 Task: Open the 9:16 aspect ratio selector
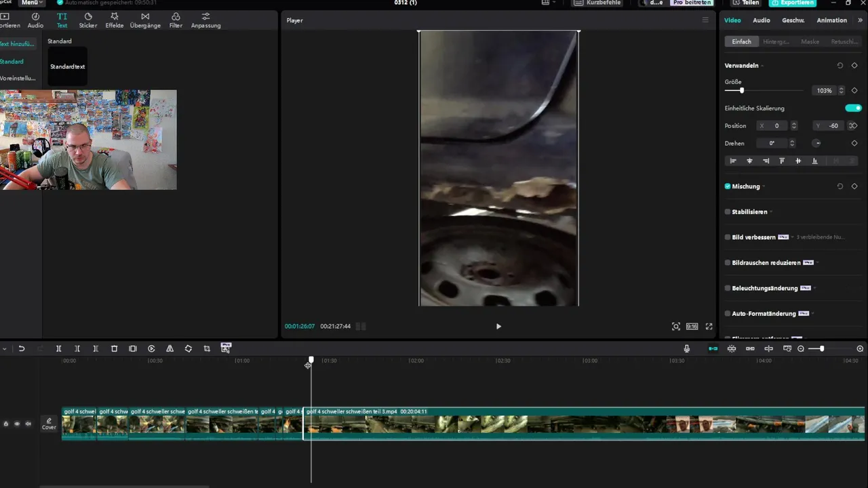pyautogui.click(x=692, y=326)
